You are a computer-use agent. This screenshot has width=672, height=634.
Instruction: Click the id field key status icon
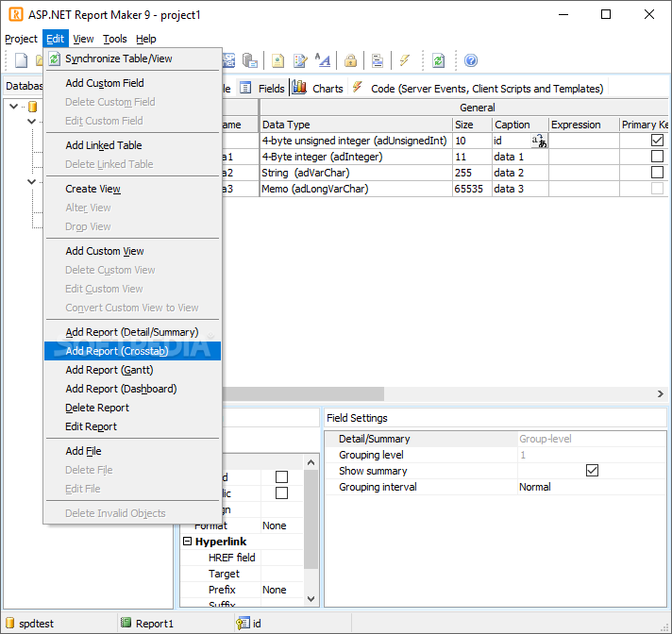(x=243, y=624)
